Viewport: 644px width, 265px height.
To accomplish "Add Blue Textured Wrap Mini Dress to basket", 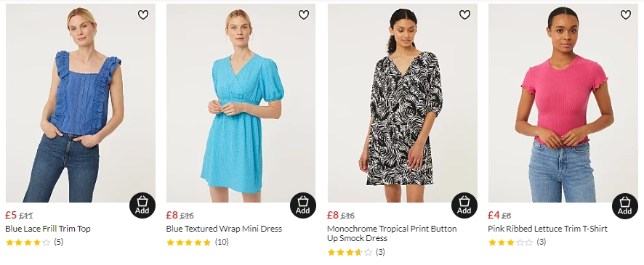I will tap(302, 205).
